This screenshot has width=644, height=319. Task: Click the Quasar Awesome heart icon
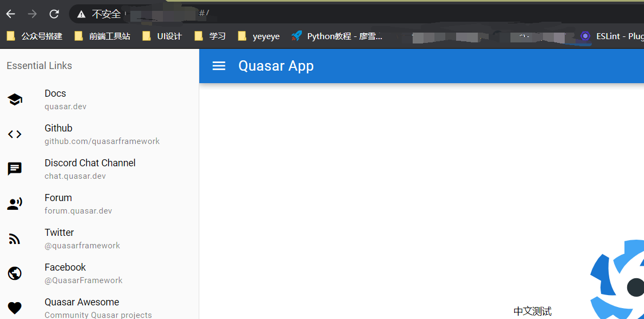pyautogui.click(x=15, y=308)
